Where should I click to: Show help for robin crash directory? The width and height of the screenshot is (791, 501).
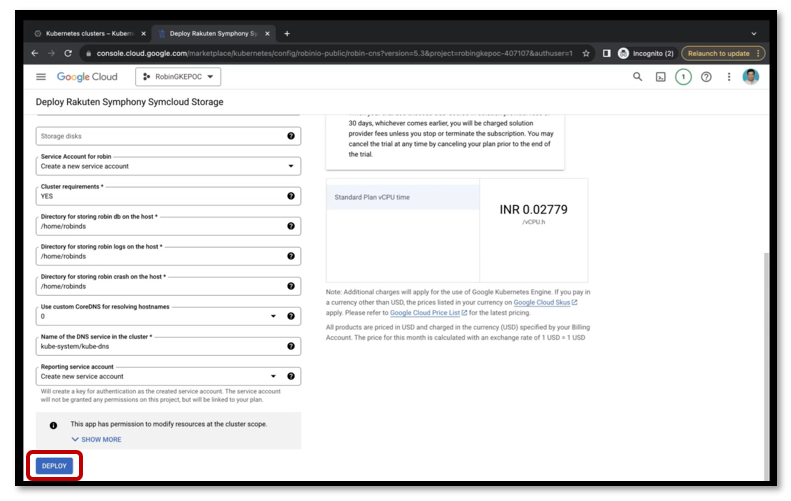tap(291, 286)
